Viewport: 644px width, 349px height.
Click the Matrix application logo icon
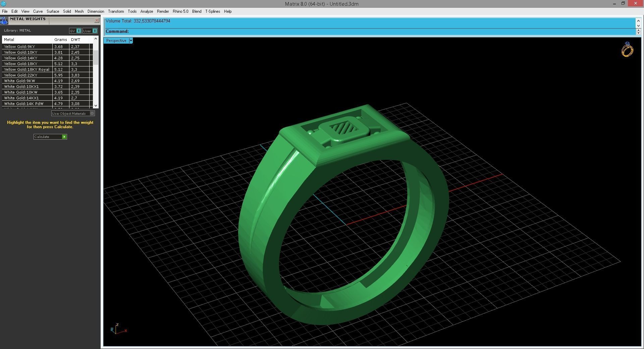pos(3,4)
